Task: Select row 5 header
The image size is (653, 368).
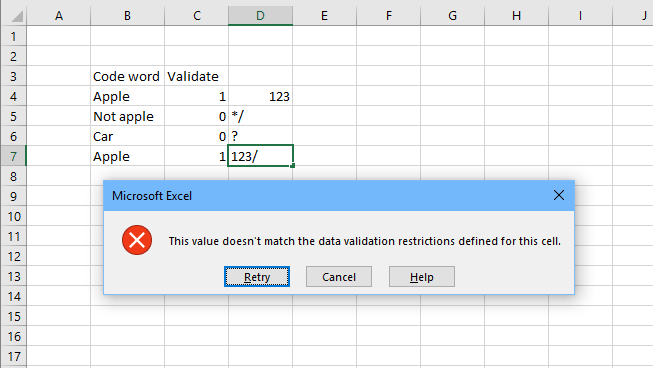Action: (x=14, y=116)
